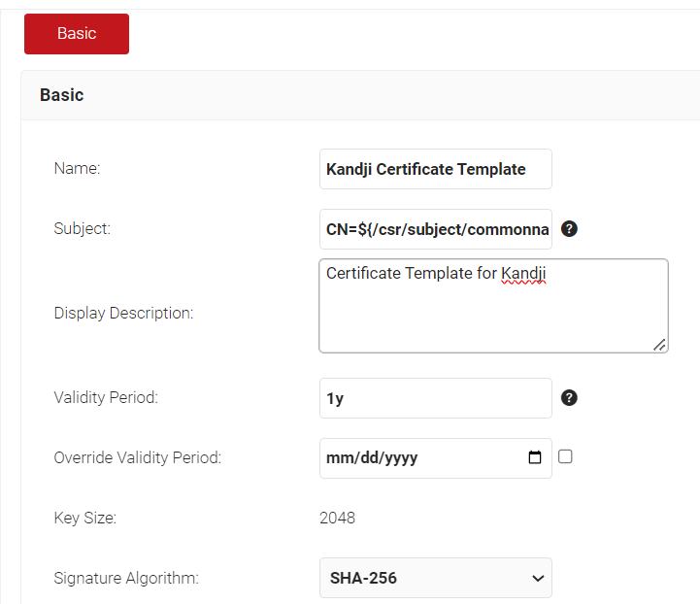Click the Display Description label

pyautogui.click(x=123, y=313)
